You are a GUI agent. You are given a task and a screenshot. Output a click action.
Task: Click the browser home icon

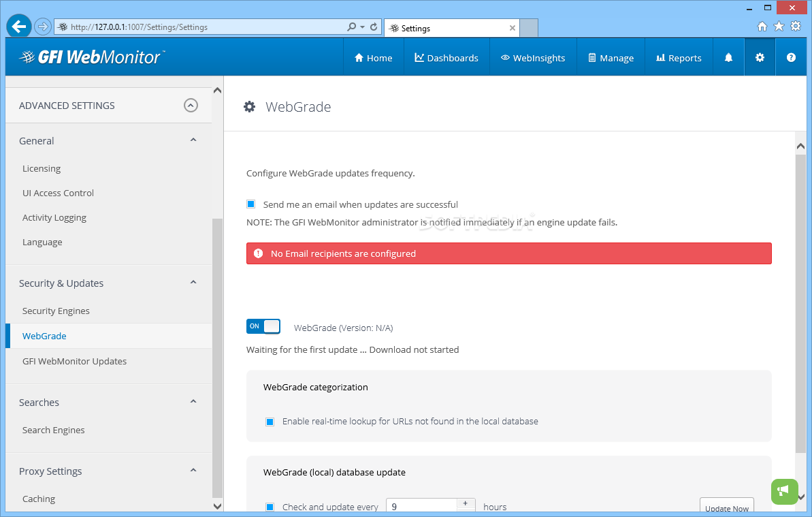pyautogui.click(x=762, y=27)
